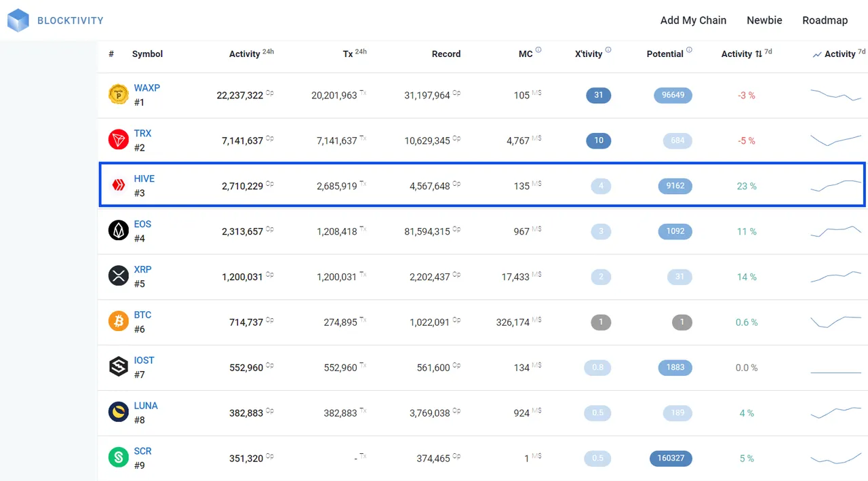Click the BTC orange bitcoin icon
Image resolution: width=868 pixels, height=481 pixels.
(119, 322)
